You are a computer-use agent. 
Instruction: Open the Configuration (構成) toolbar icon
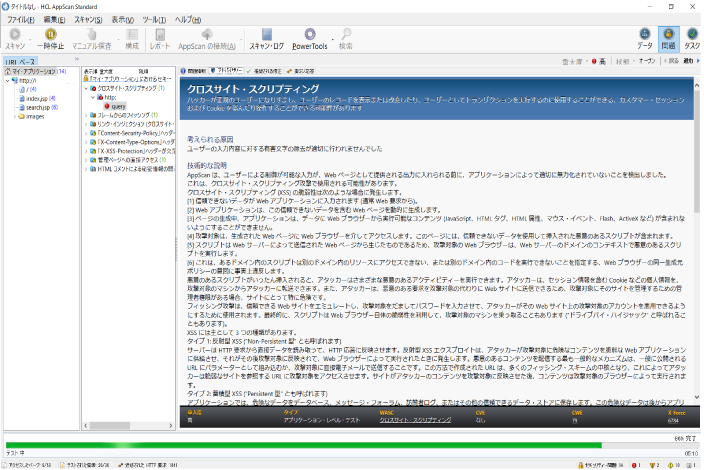tap(132, 34)
